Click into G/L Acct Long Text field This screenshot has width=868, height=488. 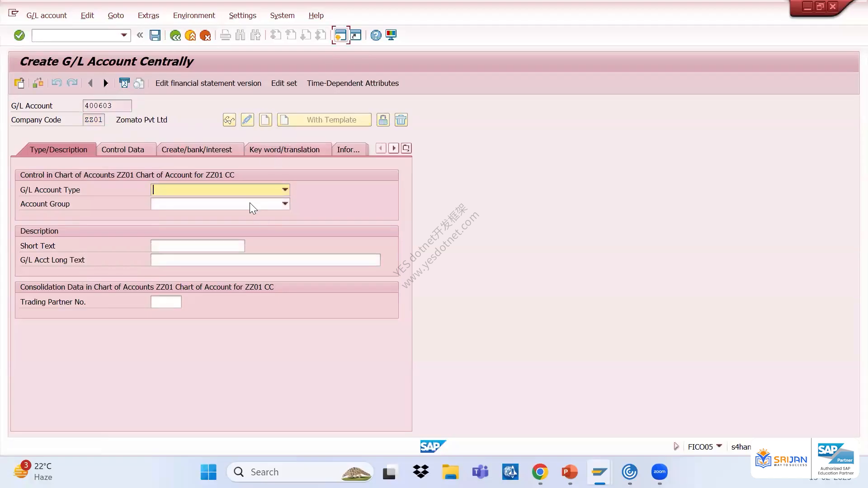265,260
